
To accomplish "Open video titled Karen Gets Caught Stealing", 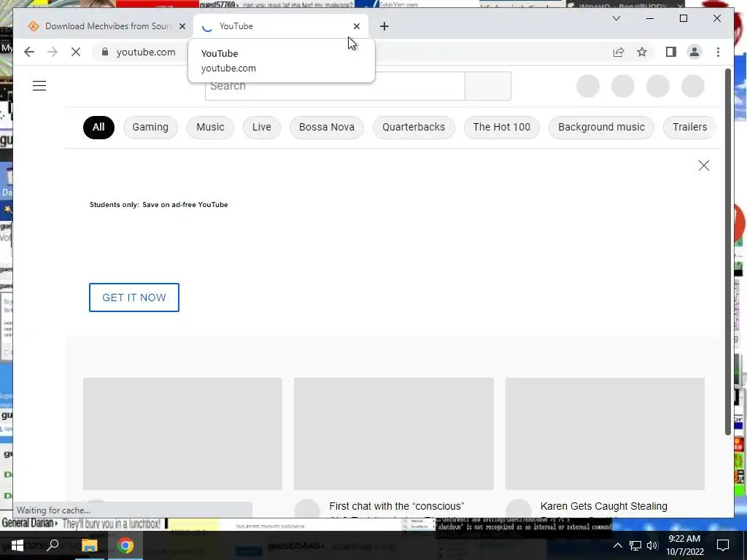I will (x=603, y=506).
